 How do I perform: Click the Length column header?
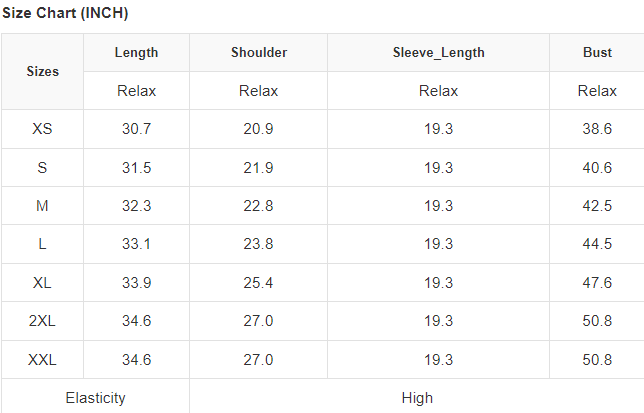tap(136, 53)
